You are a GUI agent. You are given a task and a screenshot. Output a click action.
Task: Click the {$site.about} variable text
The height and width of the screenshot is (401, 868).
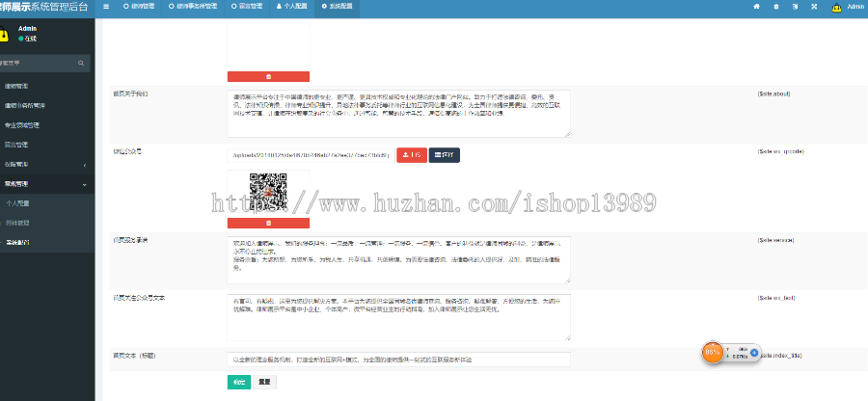[x=773, y=94]
